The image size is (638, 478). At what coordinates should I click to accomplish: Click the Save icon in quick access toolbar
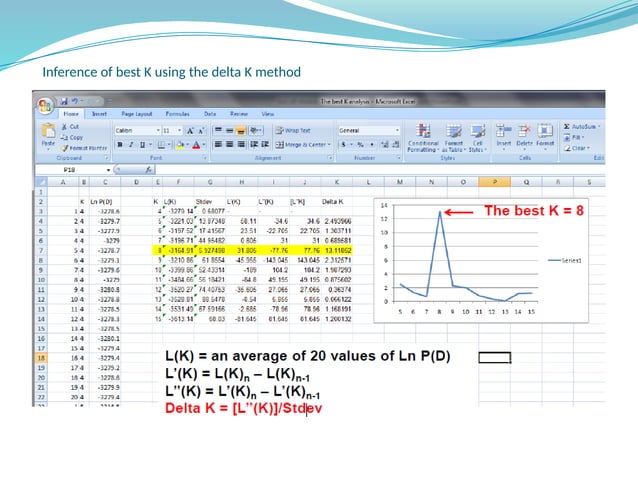(x=64, y=101)
